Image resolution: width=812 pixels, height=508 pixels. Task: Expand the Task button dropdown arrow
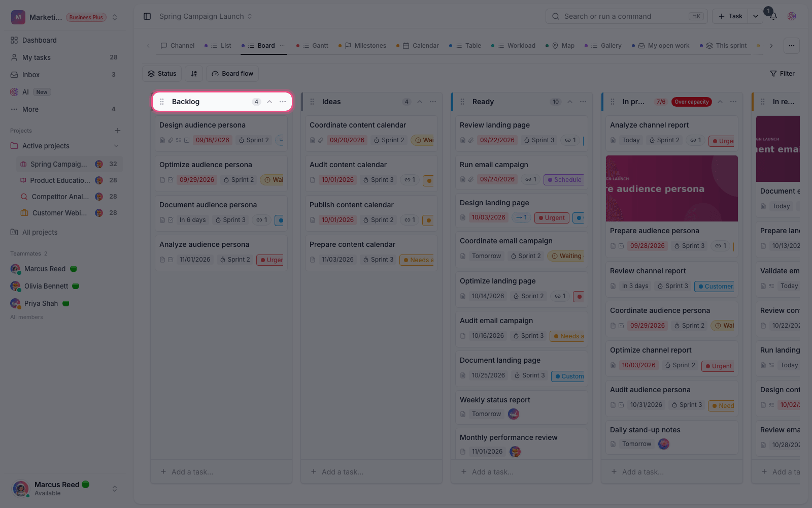coord(756,16)
